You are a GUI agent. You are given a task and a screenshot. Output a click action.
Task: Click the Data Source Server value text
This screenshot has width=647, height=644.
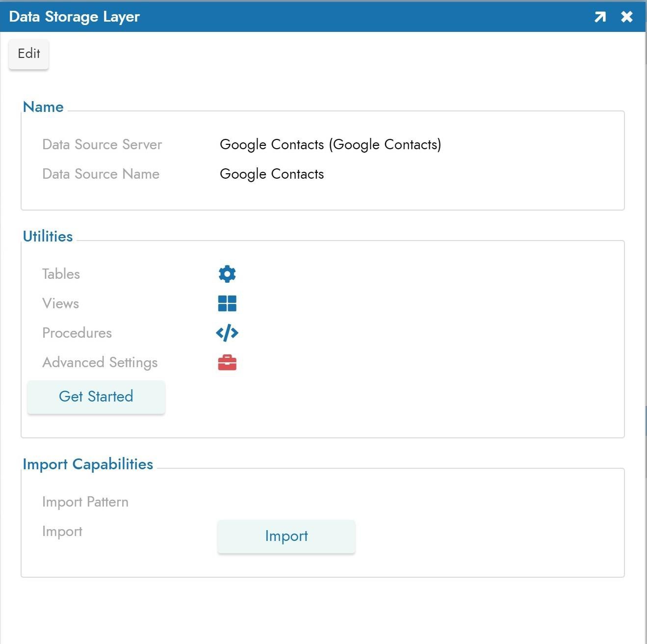[x=330, y=144]
